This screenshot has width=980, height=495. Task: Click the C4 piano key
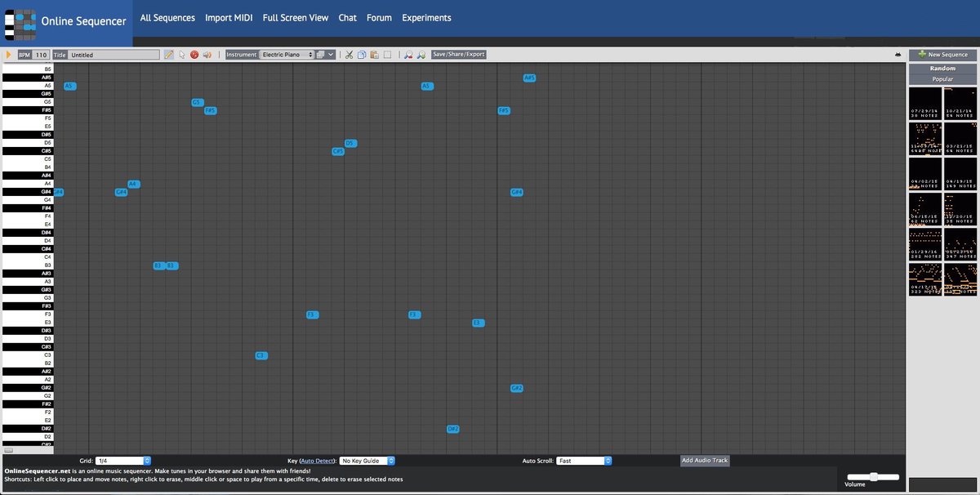[29, 257]
